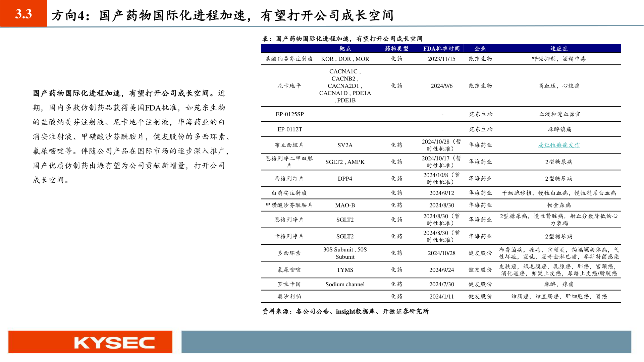Viewport: 644px width, 362px height.
Task: Click the 2024/9/24 approval date
Action: click(x=441, y=270)
